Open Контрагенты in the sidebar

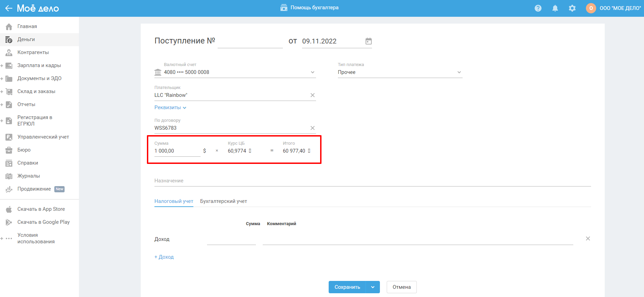[x=33, y=52]
